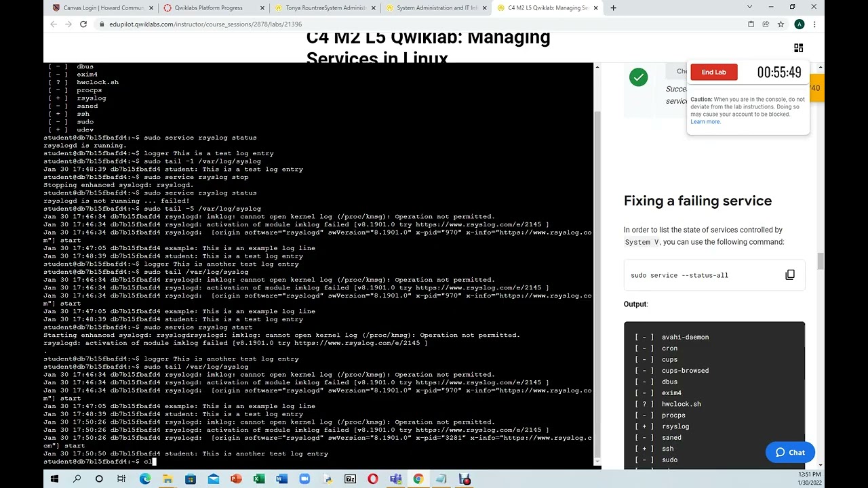Click the browser forward arrow
The height and width of the screenshot is (488, 868).
[x=68, y=24]
